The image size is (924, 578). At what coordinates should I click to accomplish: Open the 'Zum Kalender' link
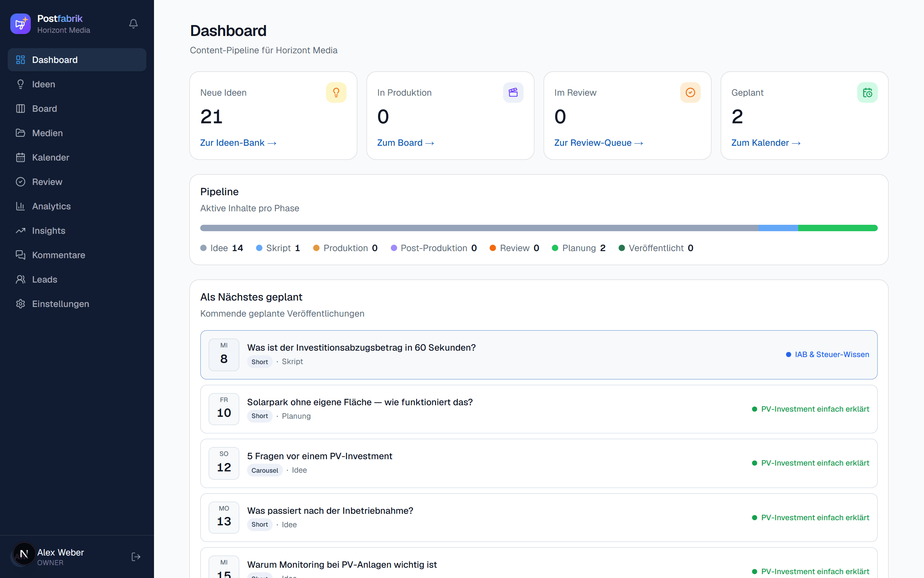[x=766, y=143]
